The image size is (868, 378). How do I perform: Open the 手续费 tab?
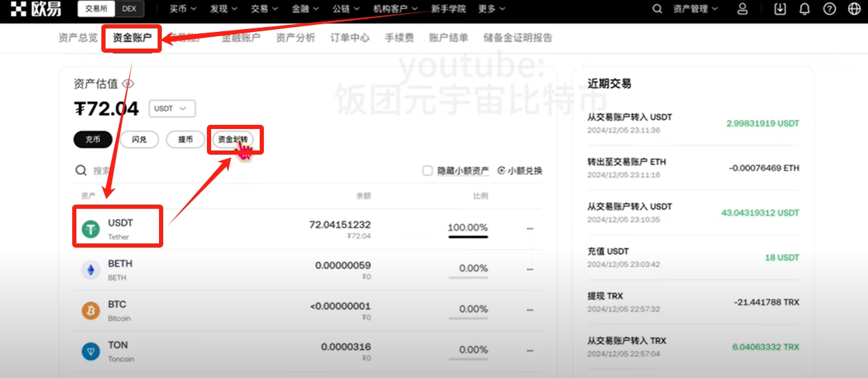[x=399, y=38]
